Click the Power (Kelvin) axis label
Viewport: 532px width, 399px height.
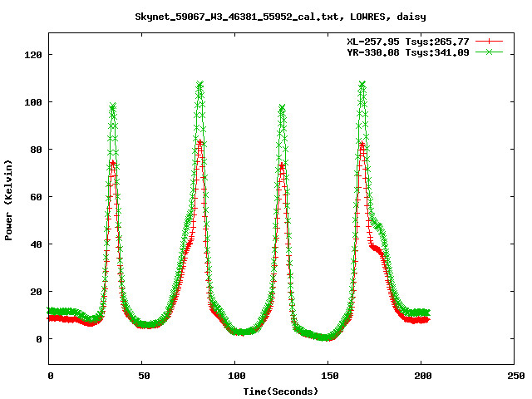pyautogui.click(x=8, y=200)
